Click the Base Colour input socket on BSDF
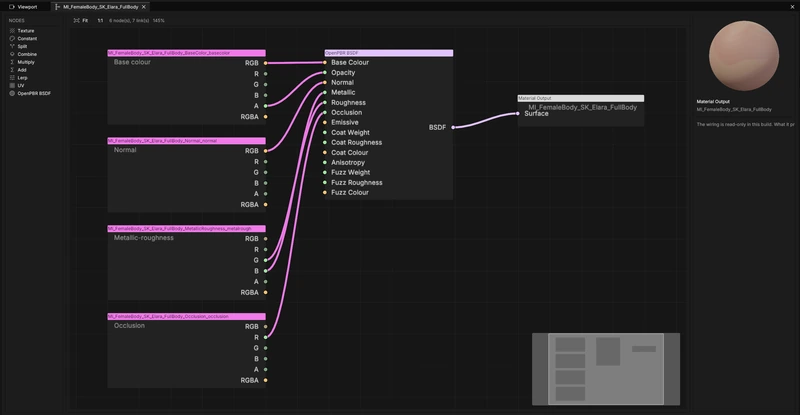 pos(324,62)
